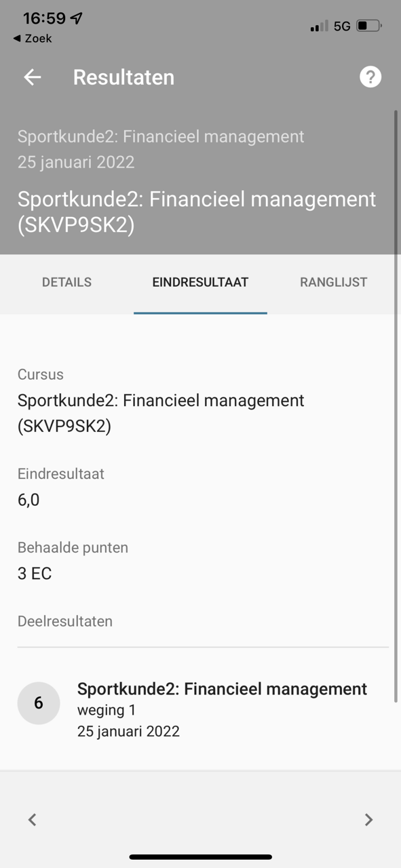
Task: Tap the battery indicator in status bar
Action: click(370, 26)
